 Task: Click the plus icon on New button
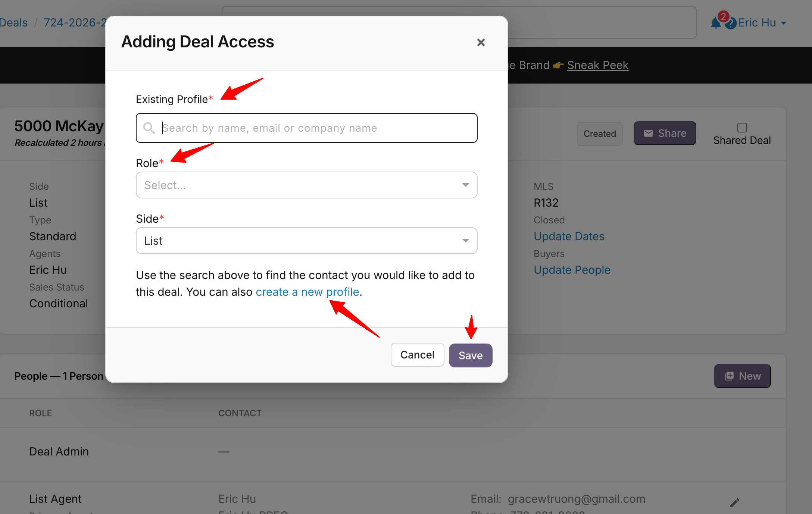[729, 376]
